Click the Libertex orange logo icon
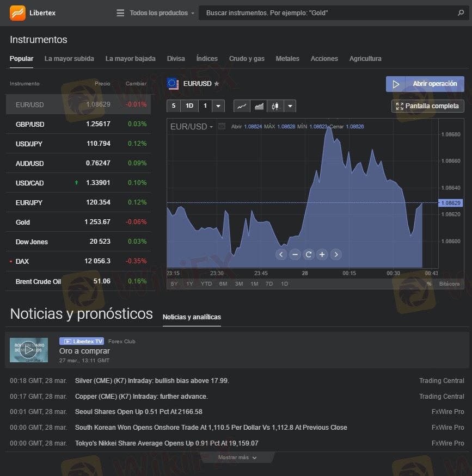 [17, 13]
